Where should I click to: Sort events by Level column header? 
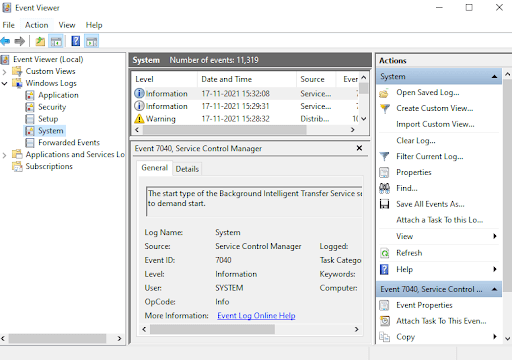(164, 79)
